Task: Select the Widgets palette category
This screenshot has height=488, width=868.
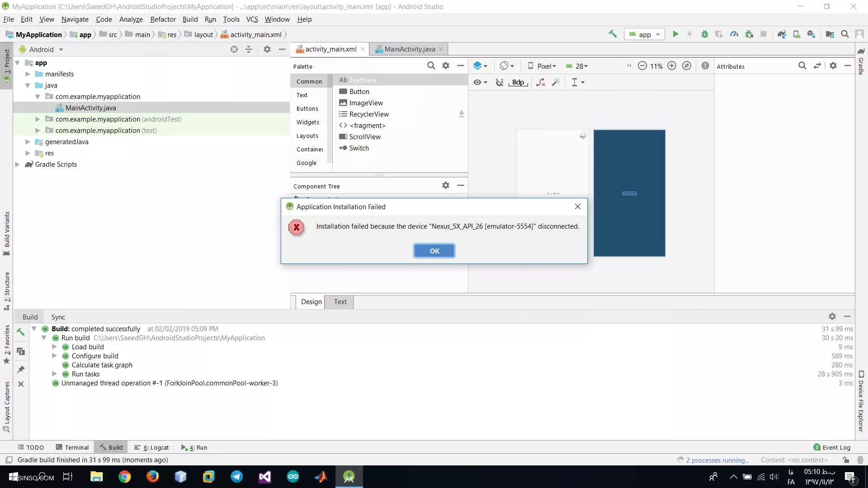Action: pos(307,122)
